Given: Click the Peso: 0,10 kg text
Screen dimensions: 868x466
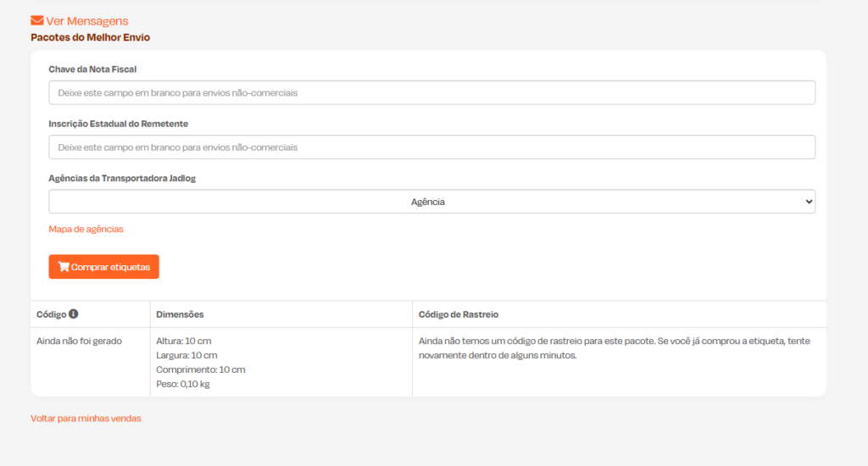Looking at the screenshot, I should [183, 384].
